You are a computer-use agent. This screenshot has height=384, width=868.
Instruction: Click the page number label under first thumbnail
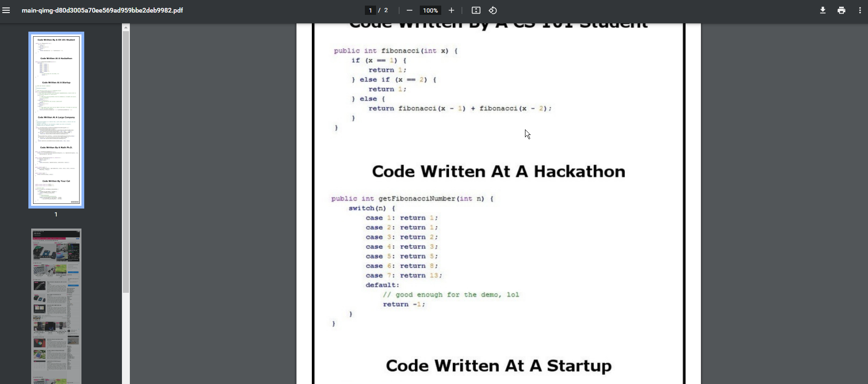(56, 215)
